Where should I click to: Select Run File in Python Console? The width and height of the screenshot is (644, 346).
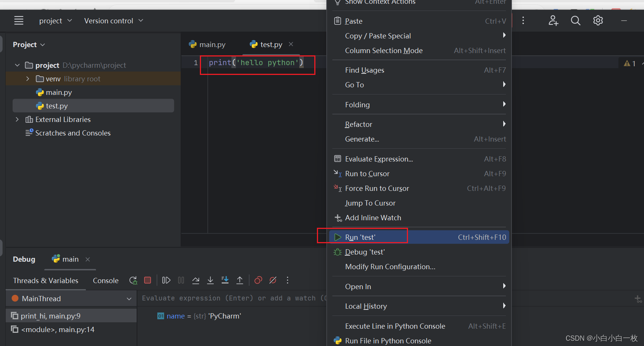[x=420, y=341]
